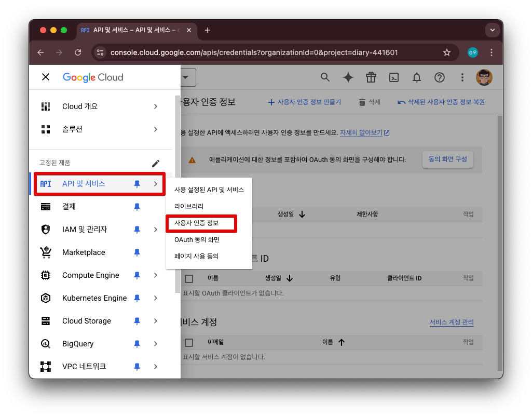Click the IAM 및 관리자 shield icon
The width and height of the screenshot is (532, 417).
46,229
